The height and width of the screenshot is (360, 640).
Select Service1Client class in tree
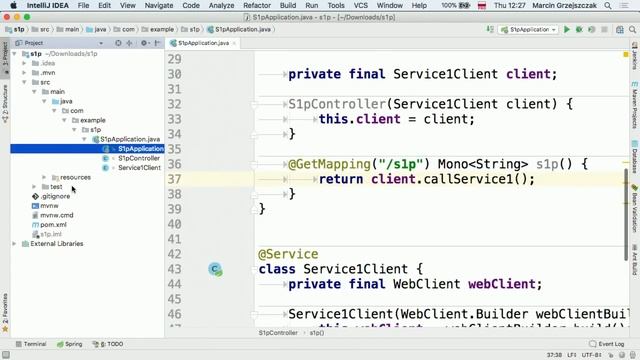139,168
